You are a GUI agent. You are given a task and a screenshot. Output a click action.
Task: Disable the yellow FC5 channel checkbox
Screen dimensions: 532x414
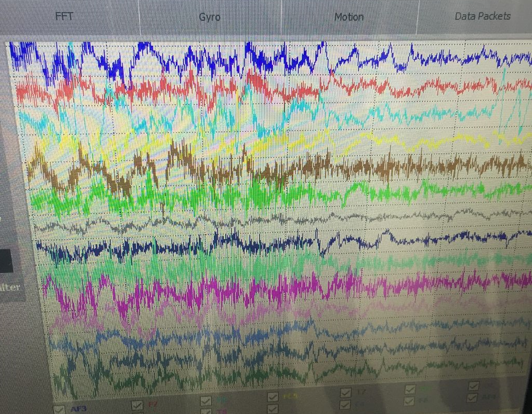pyautogui.click(x=273, y=397)
